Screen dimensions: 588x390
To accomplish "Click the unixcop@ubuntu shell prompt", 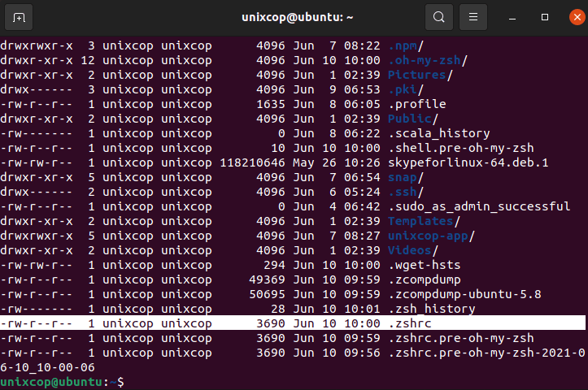I will 62,382.
